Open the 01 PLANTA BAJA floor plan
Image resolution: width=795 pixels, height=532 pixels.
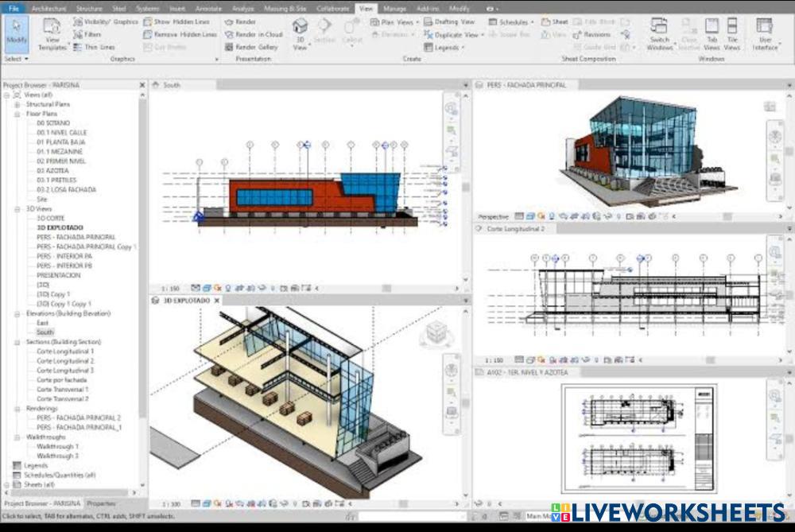click(60, 142)
